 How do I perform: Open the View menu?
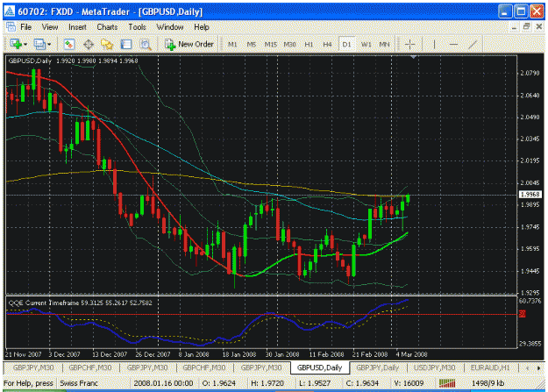(x=50, y=27)
